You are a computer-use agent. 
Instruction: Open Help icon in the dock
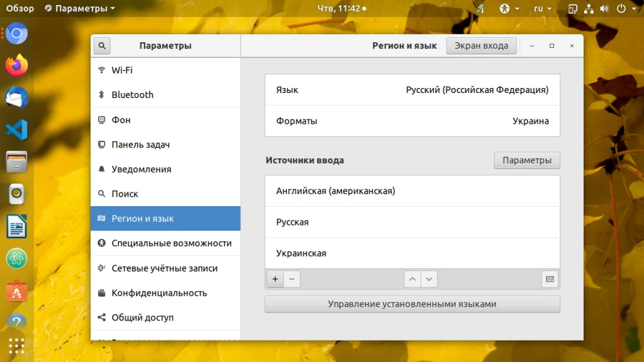pyautogui.click(x=16, y=322)
